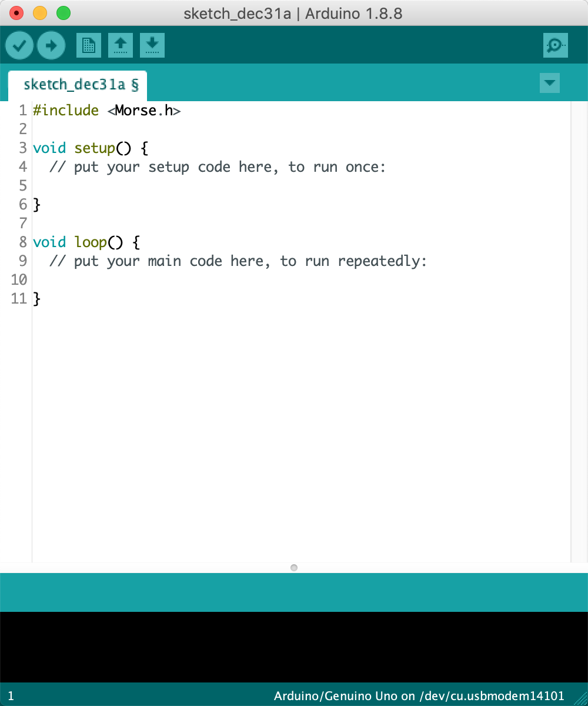Image resolution: width=588 pixels, height=706 pixels.
Task: Open the Serial Monitor magnifier icon
Action: 555,45
